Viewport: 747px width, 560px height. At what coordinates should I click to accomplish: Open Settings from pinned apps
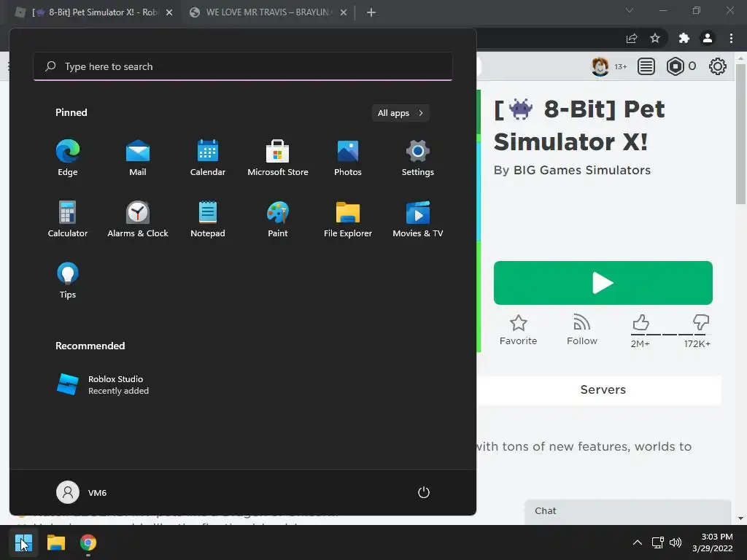(x=418, y=157)
